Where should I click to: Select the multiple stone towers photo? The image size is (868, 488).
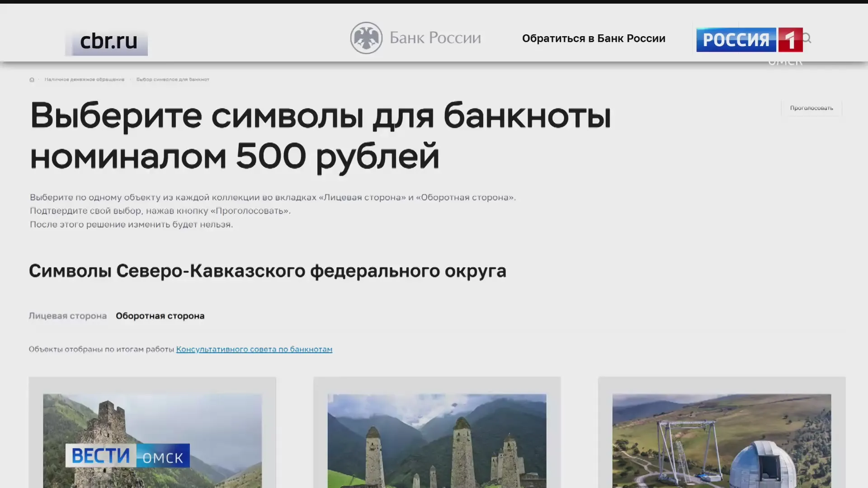[437, 441]
